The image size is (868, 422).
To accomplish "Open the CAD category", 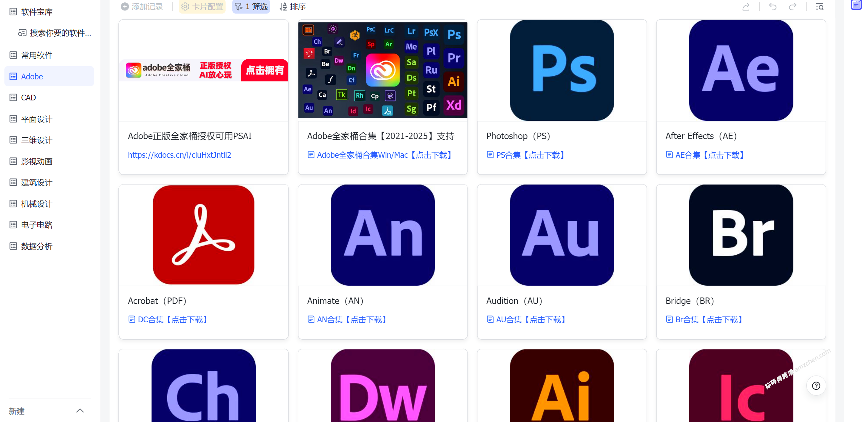I will coord(49,98).
